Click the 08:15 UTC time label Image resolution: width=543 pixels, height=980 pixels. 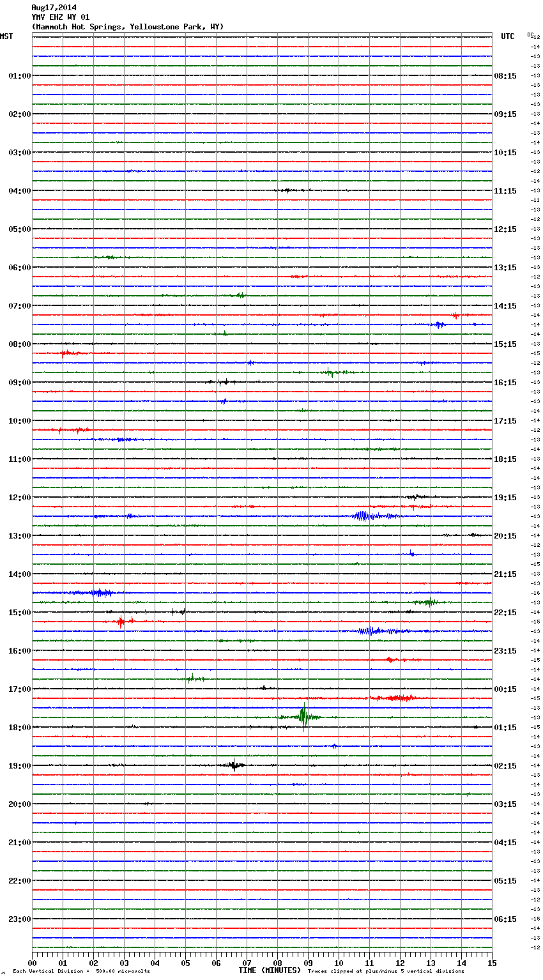click(505, 76)
